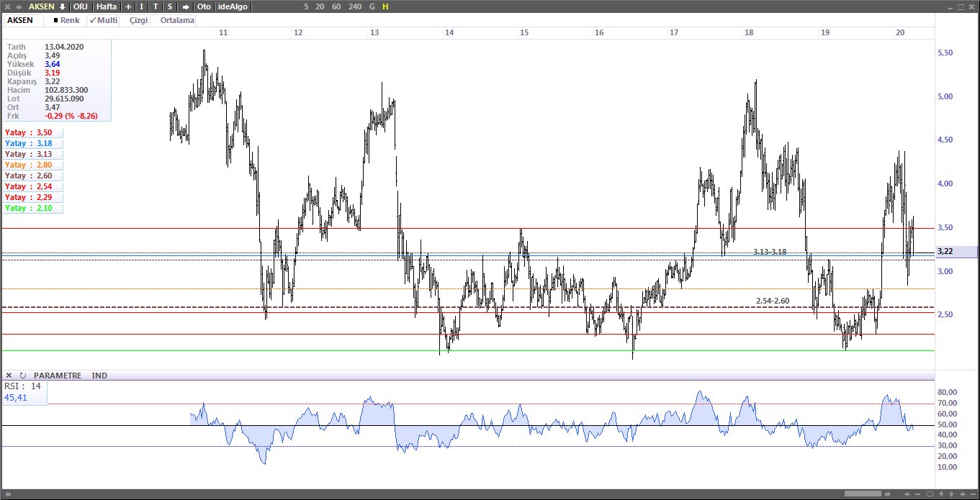Open the symbol list arrow beside AKSEN
The image size is (980, 500).
point(62,6)
